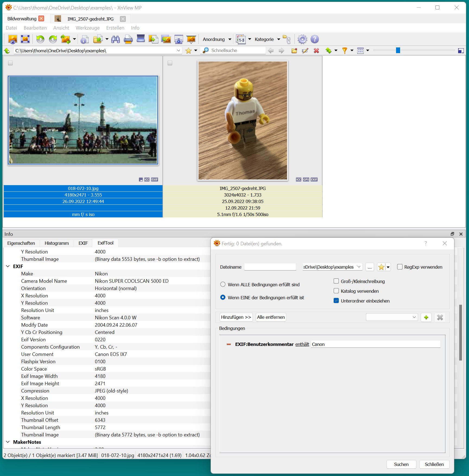469x476 pixels.
Task: Open the Anordnung dropdown
Action: [217, 39]
